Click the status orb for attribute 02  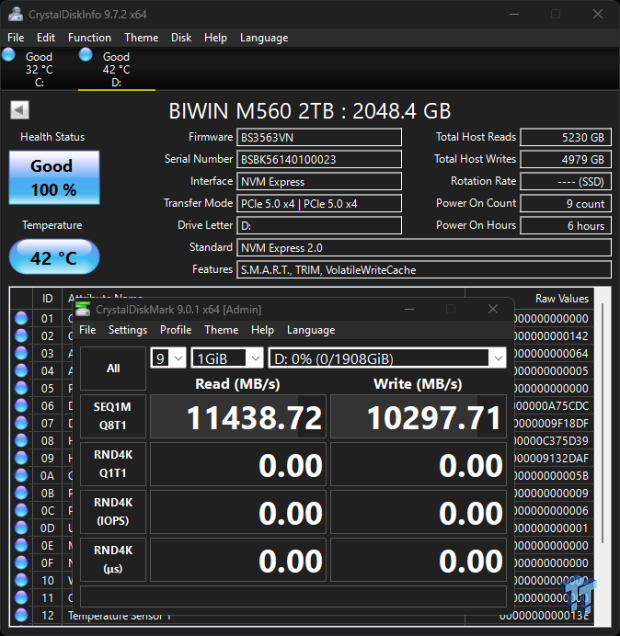click(x=21, y=336)
